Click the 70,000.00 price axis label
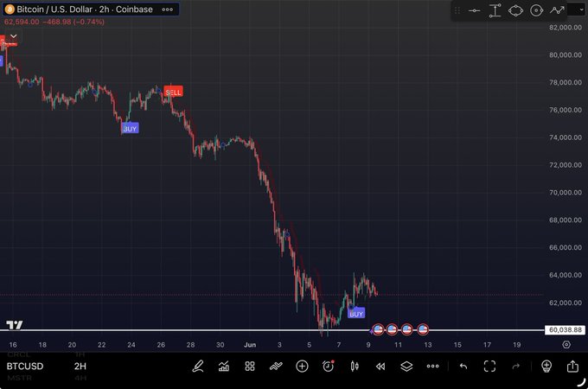 point(566,192)
